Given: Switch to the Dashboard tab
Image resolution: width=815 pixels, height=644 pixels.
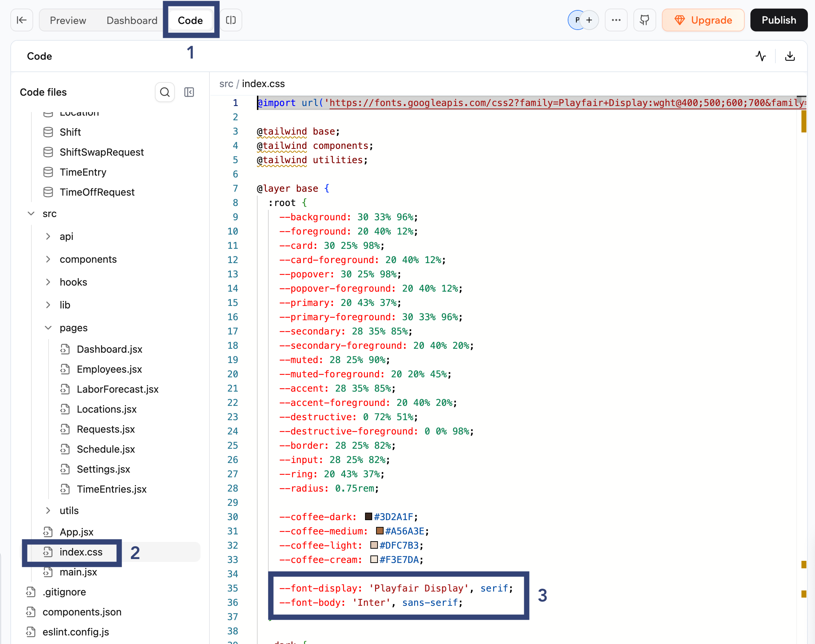Looking at the screenshot, I should click(132, 20).
